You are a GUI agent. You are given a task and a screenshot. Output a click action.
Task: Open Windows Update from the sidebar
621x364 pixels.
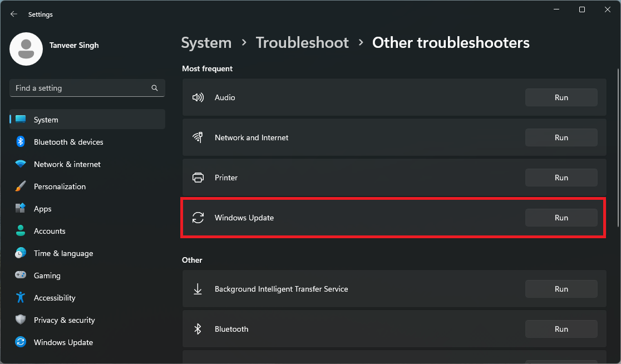coord(63,342)
